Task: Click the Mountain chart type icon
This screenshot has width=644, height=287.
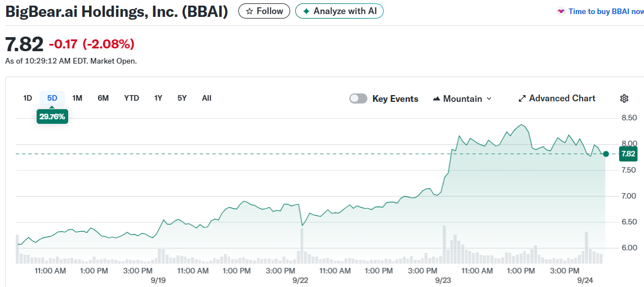Action: click(437, 99)
